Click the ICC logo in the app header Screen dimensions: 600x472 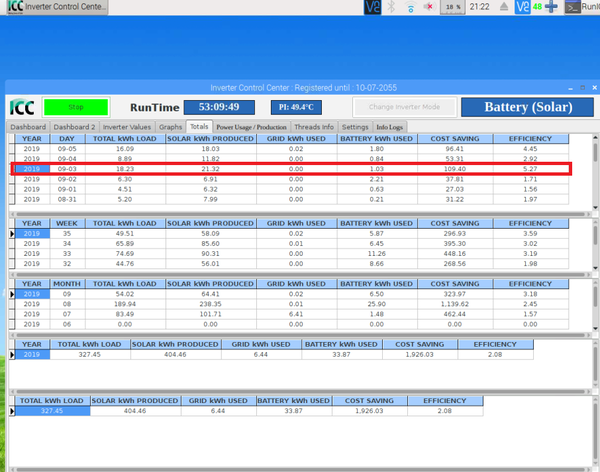point(21,106)
